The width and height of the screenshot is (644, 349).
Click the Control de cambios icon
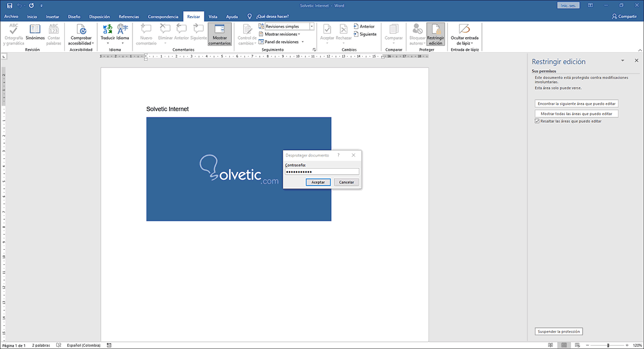click(247, 29)
